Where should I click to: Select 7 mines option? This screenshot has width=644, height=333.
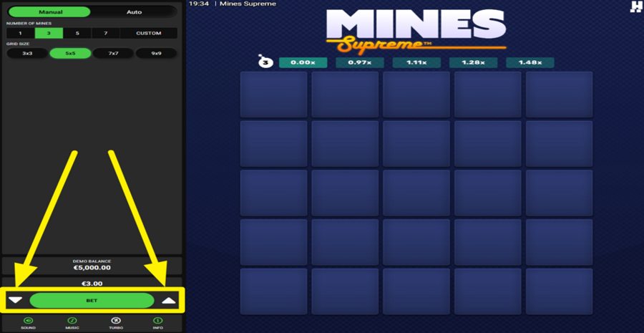point(106,33)
